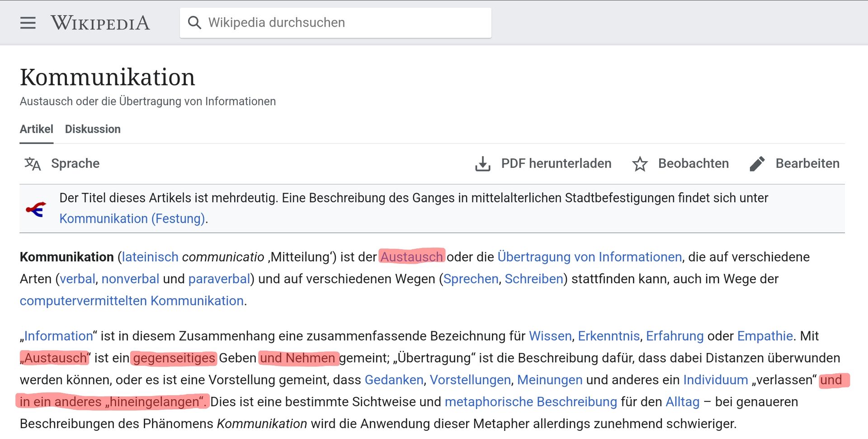
Task: Open the 'Übertragung von Informationen' link
Action: click(590, 257)
